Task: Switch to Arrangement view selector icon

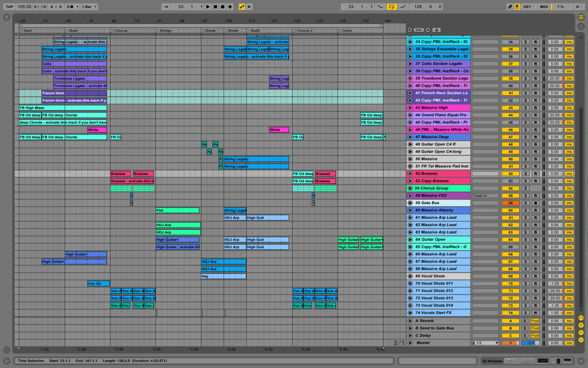Action: [x=581, y=17]
